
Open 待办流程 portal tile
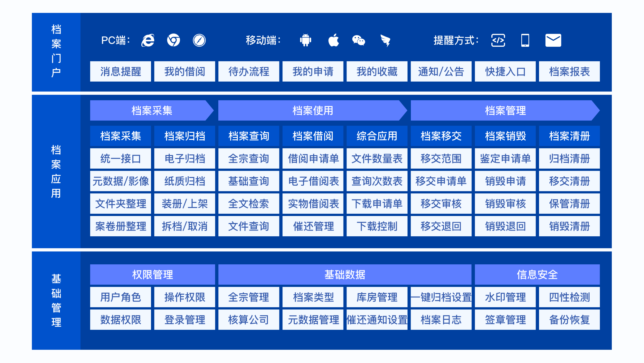click(x=249, y=71)
